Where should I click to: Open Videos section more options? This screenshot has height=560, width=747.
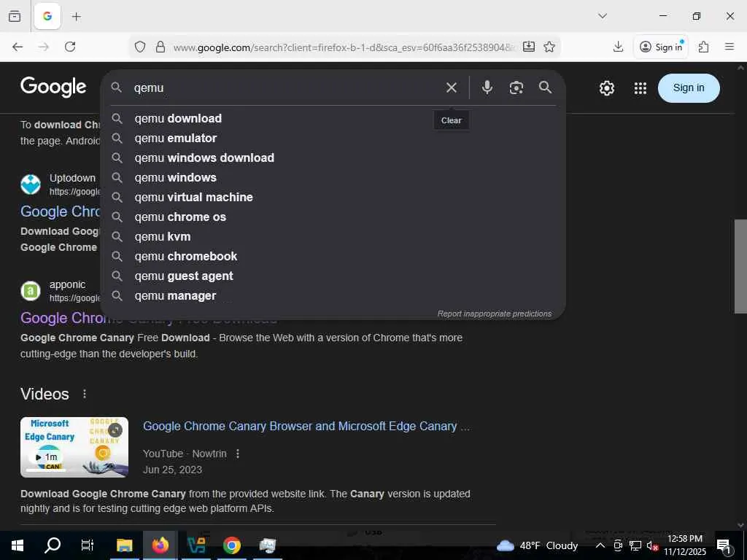point(85,394)
